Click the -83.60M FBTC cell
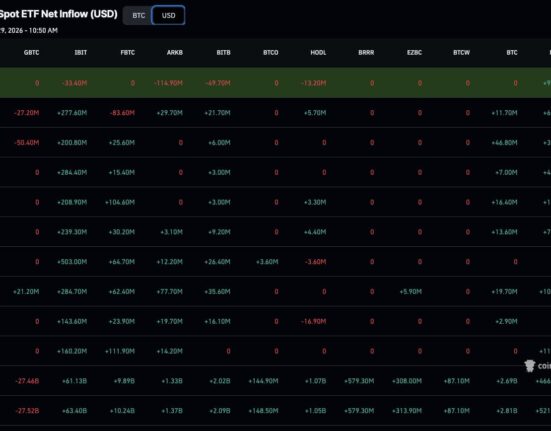The image size is (551, 431). coord(122,113)
